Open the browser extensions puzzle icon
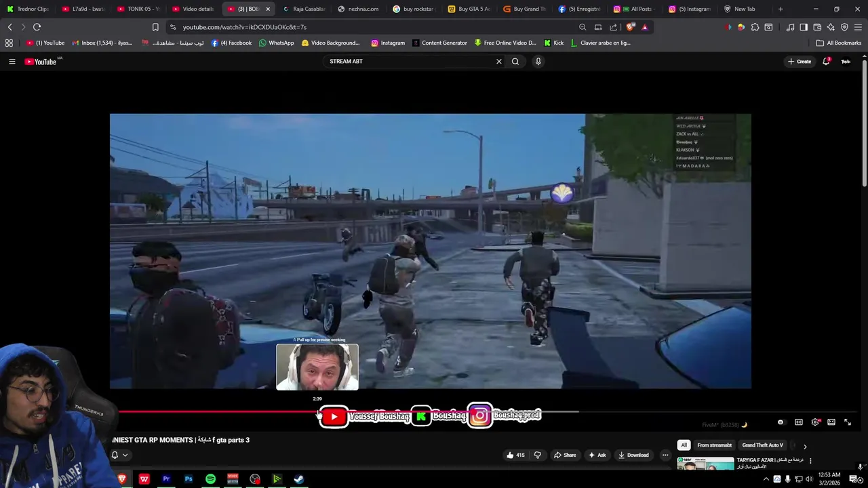The image size is (868, 488). pyautogui.click(x=755, y=27)
